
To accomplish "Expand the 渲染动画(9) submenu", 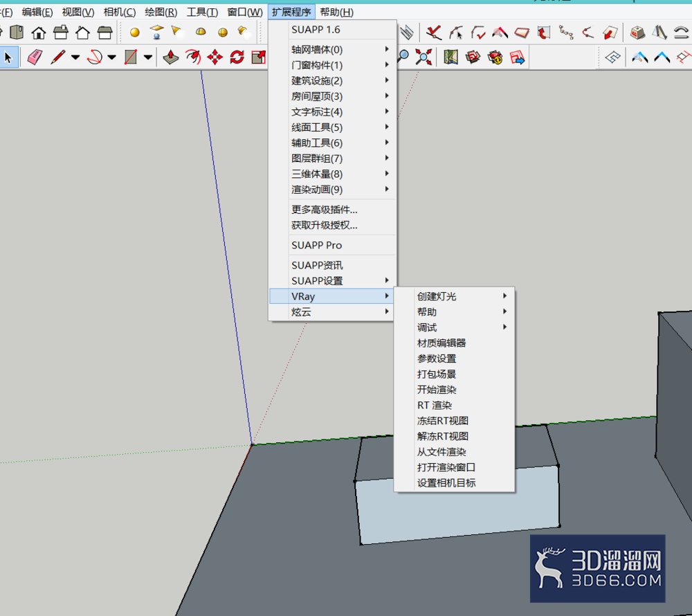I will [332, 190].
